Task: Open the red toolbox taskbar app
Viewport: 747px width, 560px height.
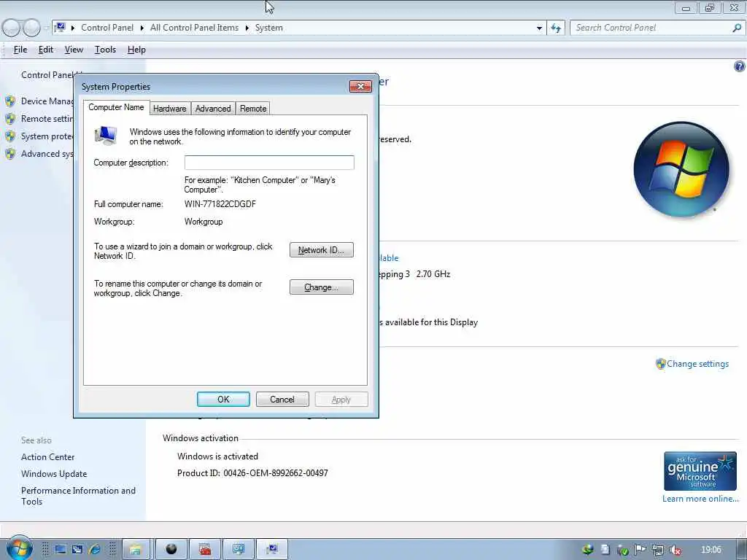Action: [205, 550]
